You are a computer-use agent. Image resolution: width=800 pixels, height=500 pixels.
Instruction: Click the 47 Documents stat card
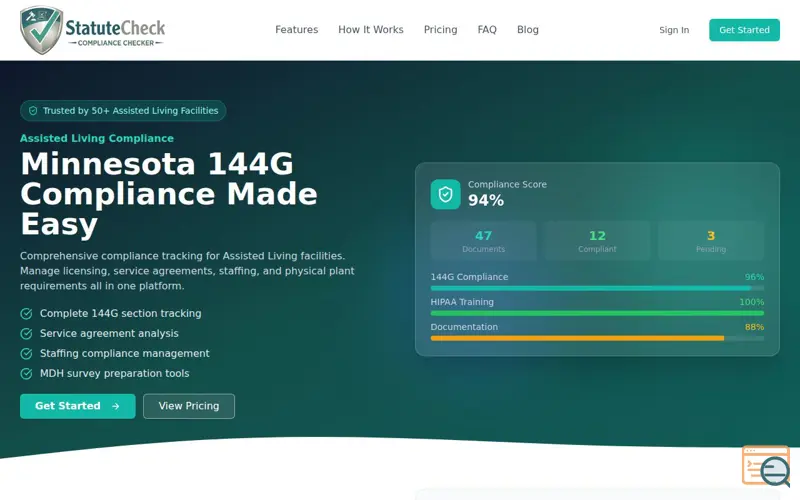[x=483, y=241]
